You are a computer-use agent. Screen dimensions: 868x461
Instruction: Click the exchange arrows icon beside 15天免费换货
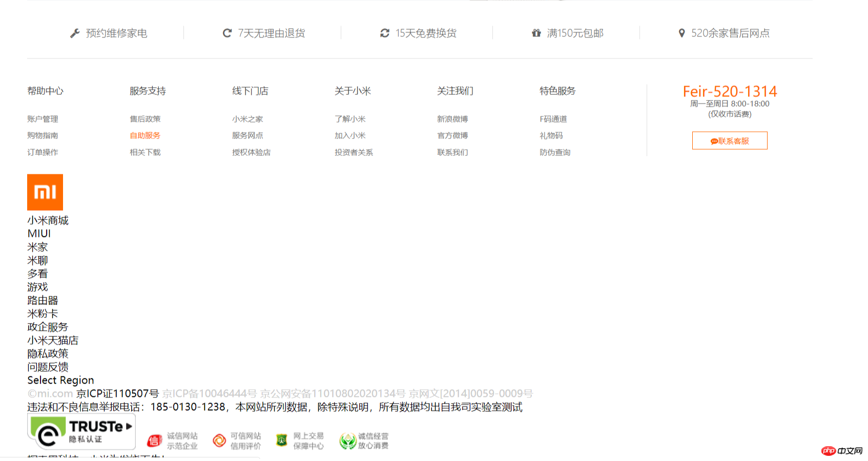click(x=385, y=33)
